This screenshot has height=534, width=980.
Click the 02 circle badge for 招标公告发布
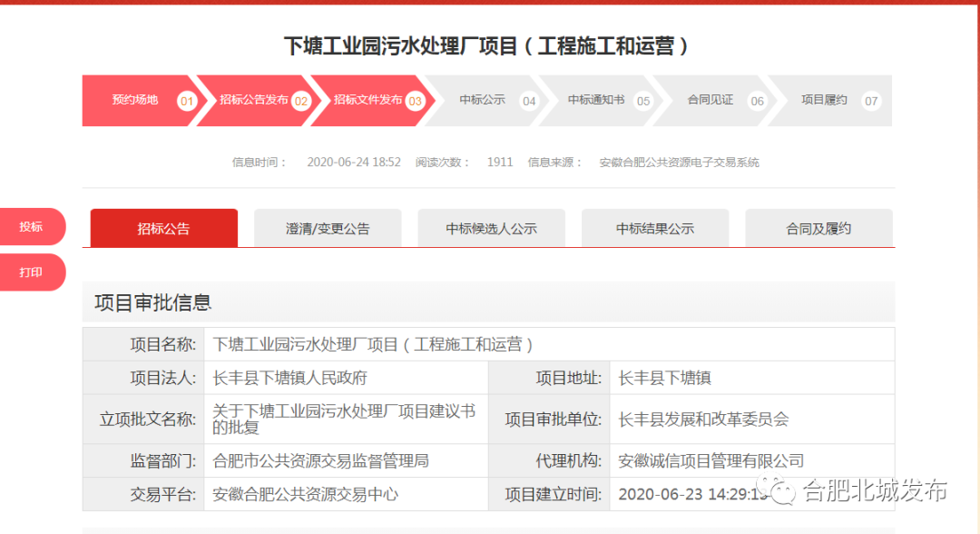coord(301,101)
